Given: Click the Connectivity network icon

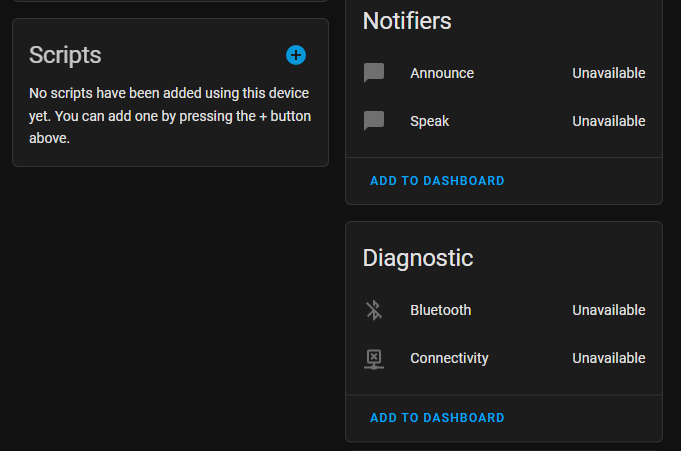Looking at the screenshot, I should pos(374,358).
